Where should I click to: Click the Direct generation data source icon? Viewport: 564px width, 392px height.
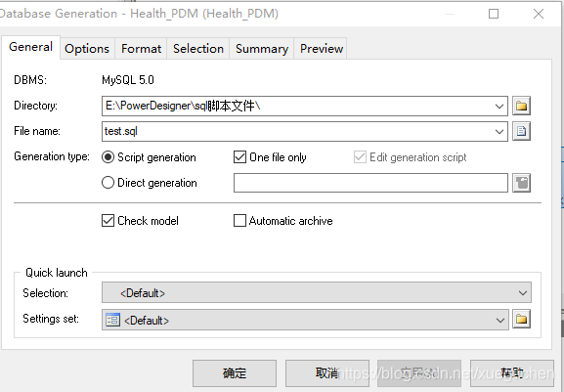[521, 183]
